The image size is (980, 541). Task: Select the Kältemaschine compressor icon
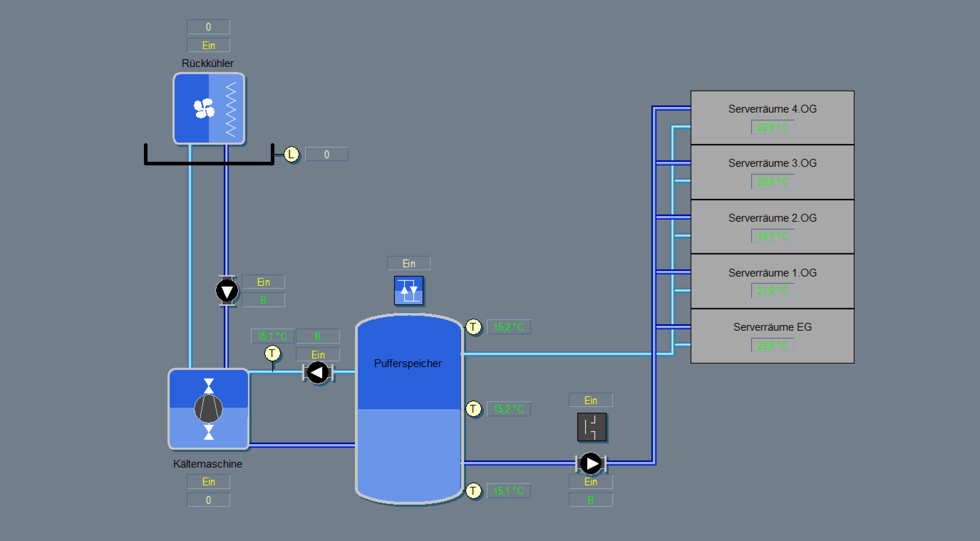[x=209, y=409]
